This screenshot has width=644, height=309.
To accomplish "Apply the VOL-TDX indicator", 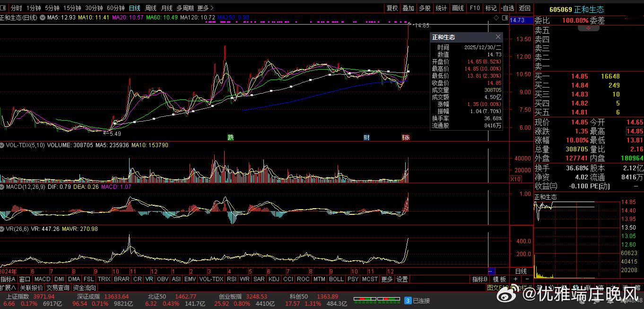I will (x=211, y=279).
